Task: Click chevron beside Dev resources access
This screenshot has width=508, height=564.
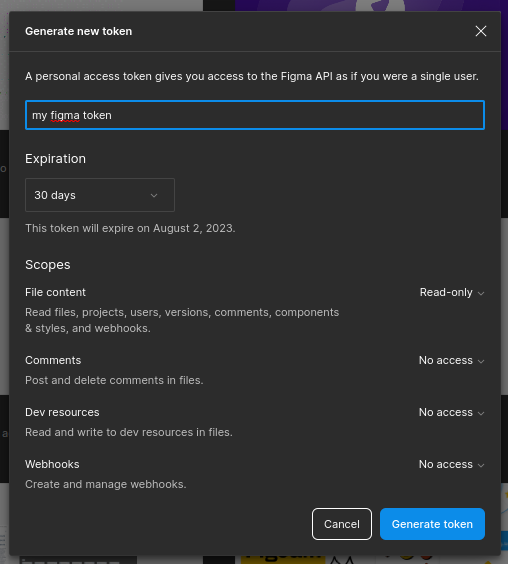Action: (x=481, y=413)
